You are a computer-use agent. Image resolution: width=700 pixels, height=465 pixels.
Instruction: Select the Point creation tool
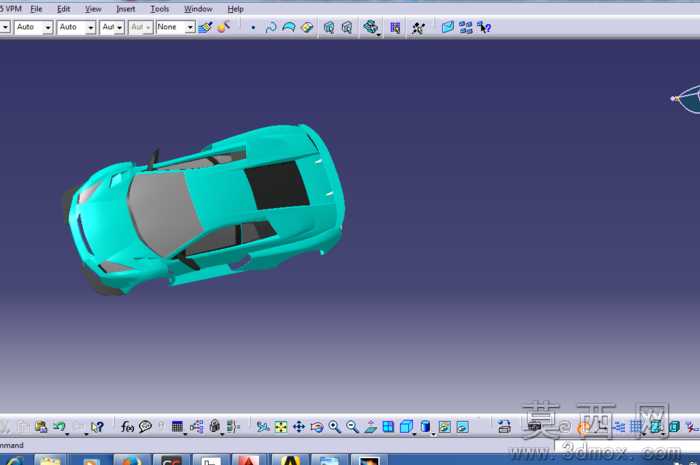253,28
